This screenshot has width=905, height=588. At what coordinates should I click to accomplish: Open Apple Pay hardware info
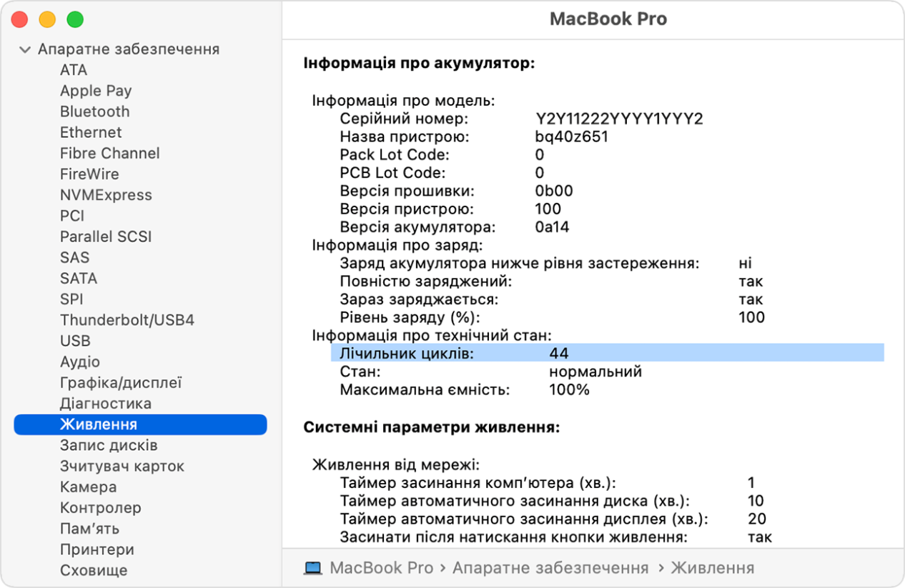tap(96, 91)
